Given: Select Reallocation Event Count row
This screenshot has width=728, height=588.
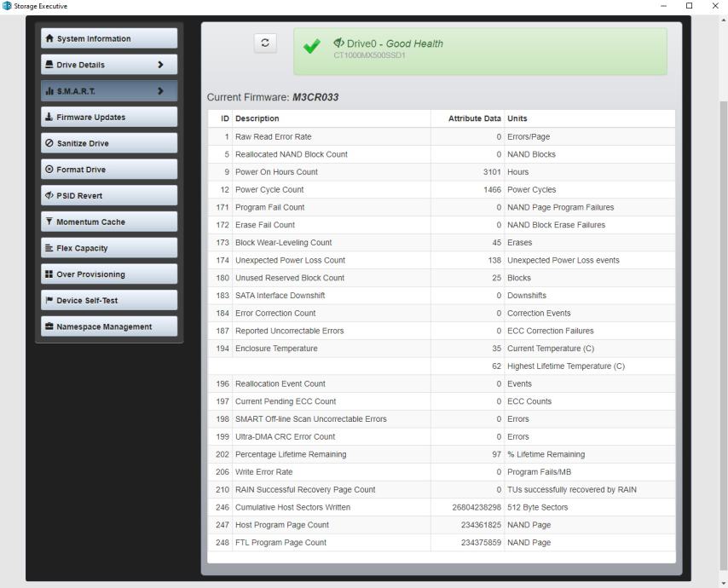Looking at the screenshot, I should click(441, 383).
